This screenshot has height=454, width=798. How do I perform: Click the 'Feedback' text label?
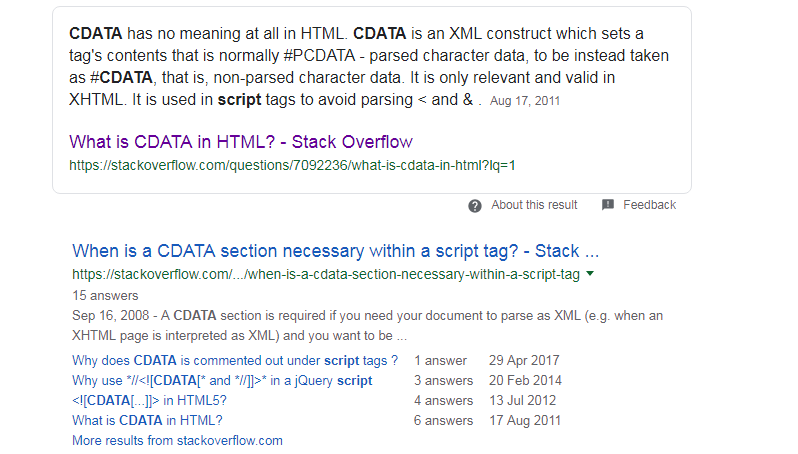(649, 205)
